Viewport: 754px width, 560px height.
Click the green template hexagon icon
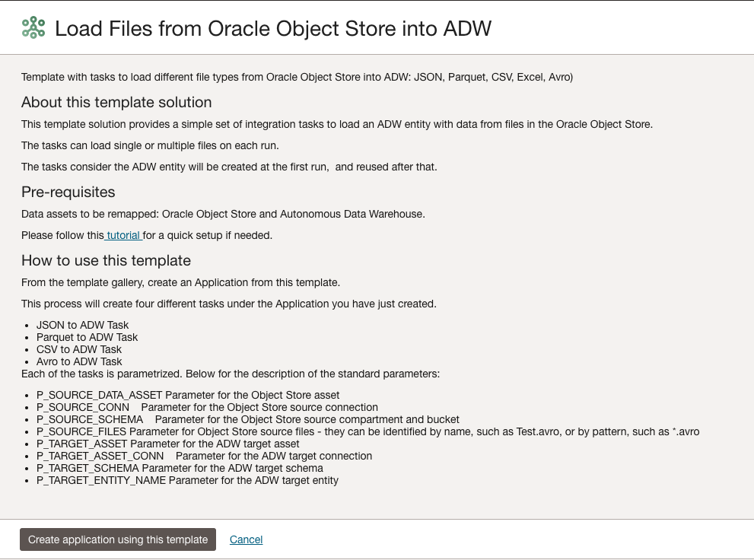click(34, 29)
